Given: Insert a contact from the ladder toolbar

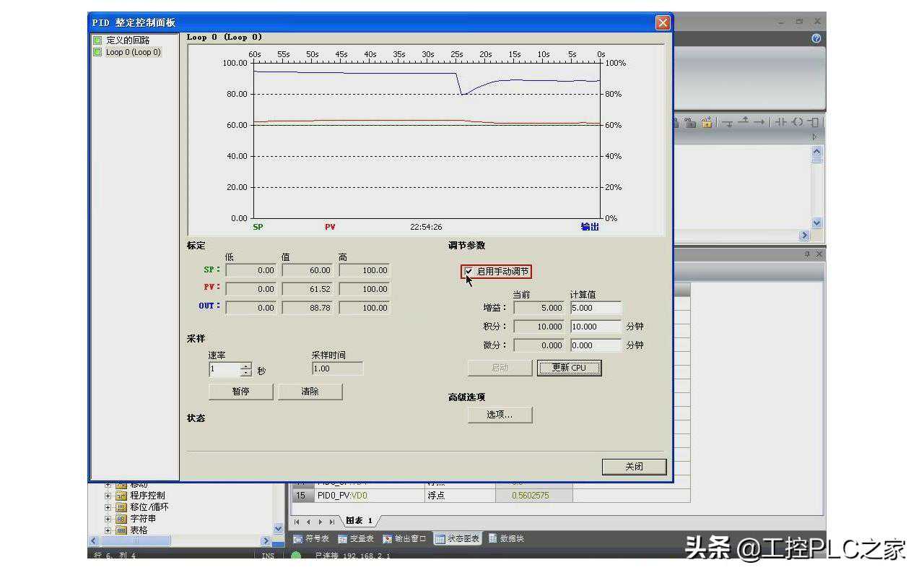Looking at the screenshot, I should 780,122.
